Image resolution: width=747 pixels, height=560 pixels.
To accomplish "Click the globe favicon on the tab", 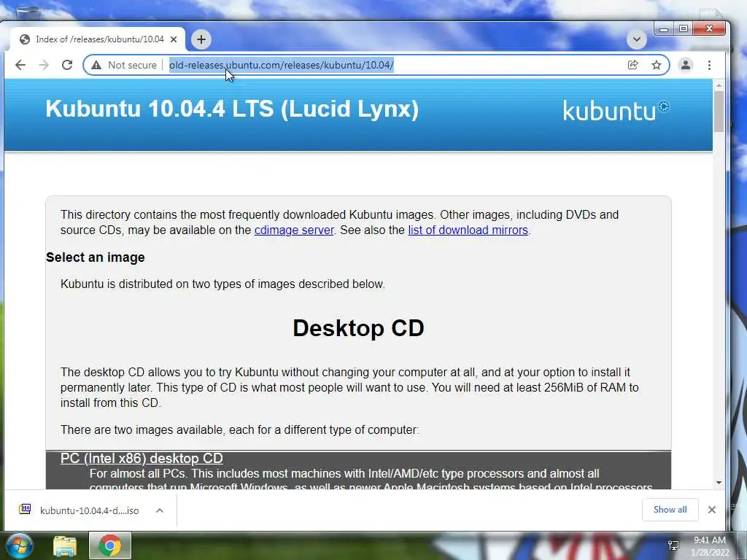I will coord(25,39).
